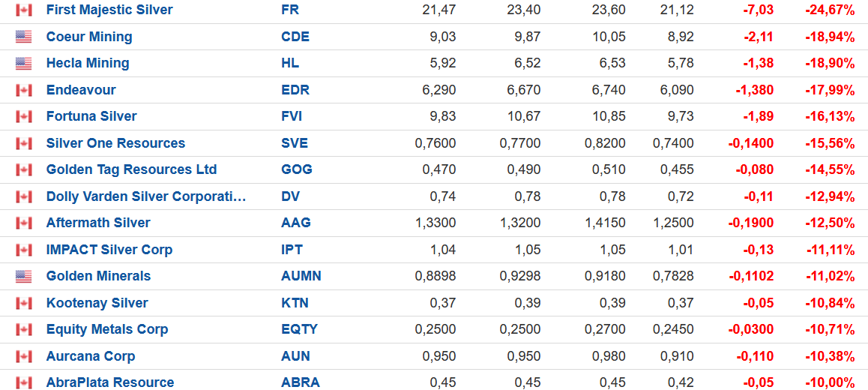Open the Coeur Mining link
Screen dimensions: 868x390
pos(89,37)
